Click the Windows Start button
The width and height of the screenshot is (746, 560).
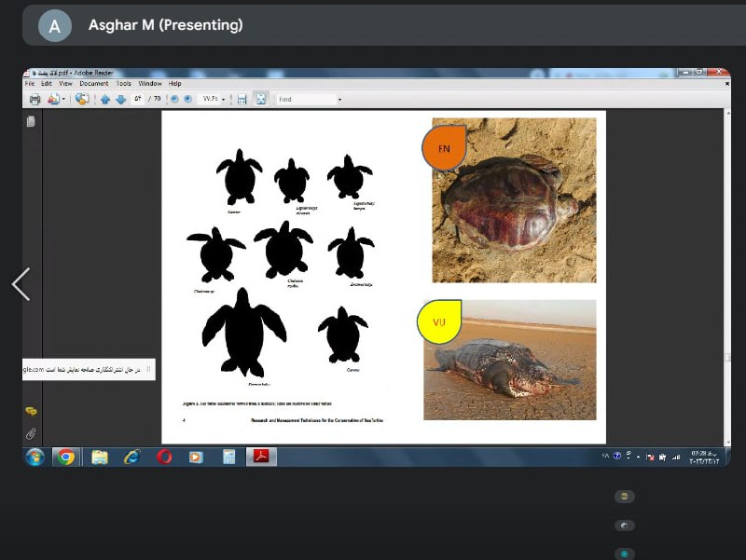point(35,457)
